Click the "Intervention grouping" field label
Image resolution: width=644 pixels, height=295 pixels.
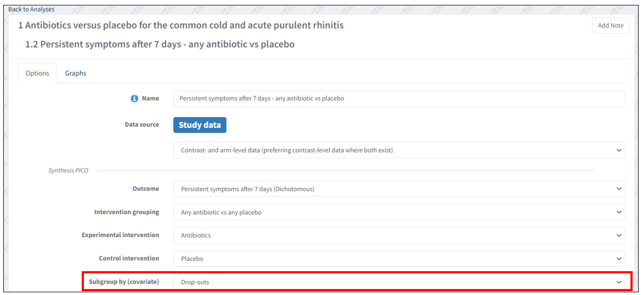point(127,212)
